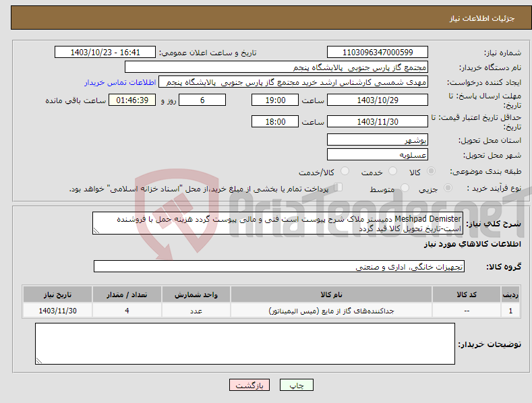Image resolution: width=532 pixels, height=403 pixels.
Task: Click the buyer notes textarea توضیحات خریدار
Action: pyautogui.click(x=245, y=344)
